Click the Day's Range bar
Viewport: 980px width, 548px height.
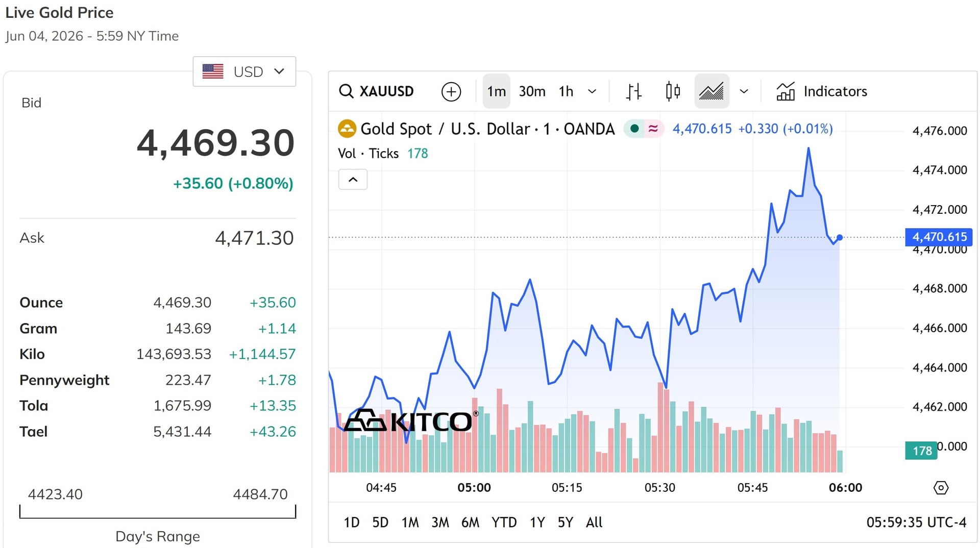coord(158,511)
